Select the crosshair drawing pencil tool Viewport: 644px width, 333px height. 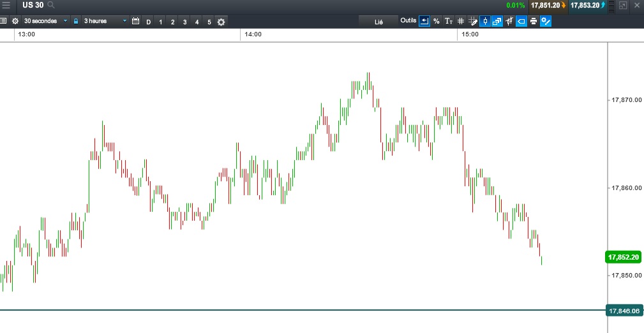(x=473, y=21)
